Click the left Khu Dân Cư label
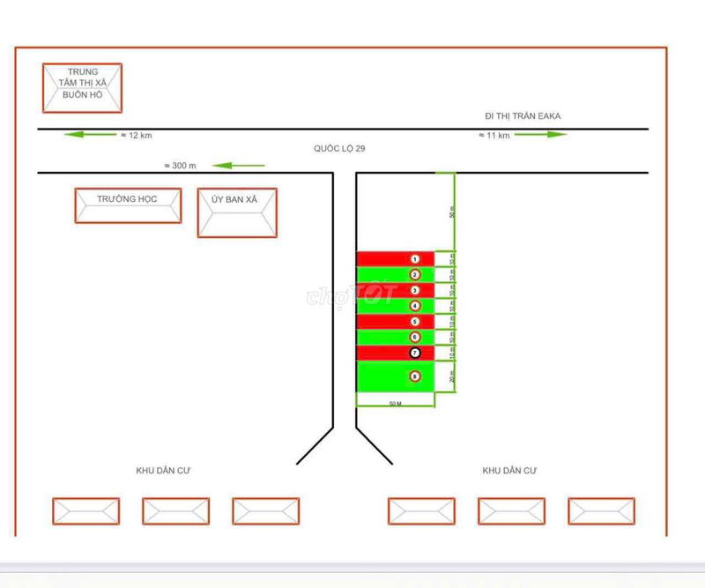 pos(163,471)
